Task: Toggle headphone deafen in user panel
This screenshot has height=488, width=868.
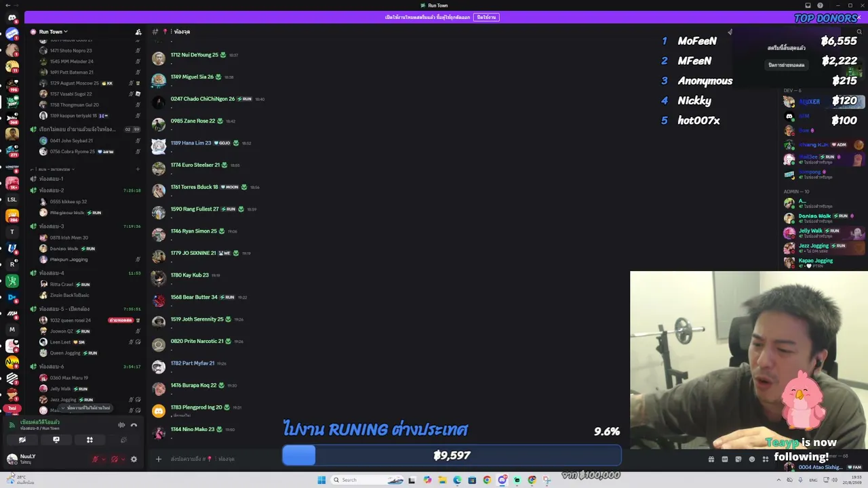Action: (115, 460)
